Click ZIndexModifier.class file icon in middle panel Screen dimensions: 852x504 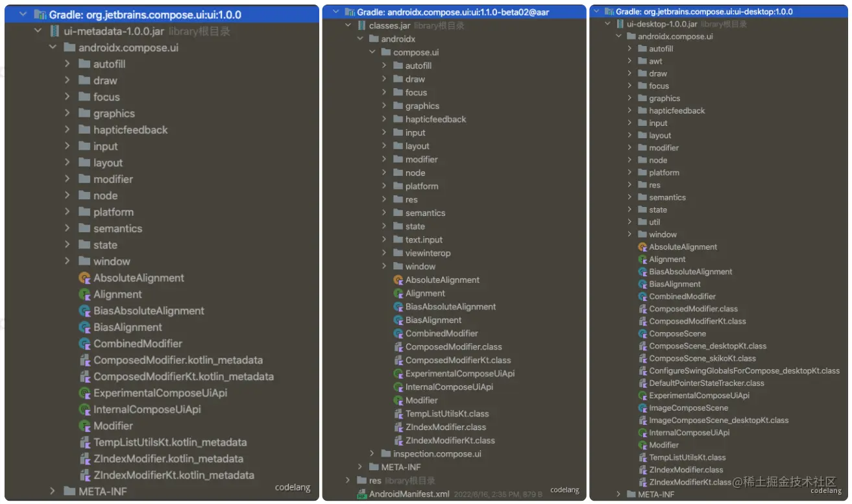click(398, 427)
